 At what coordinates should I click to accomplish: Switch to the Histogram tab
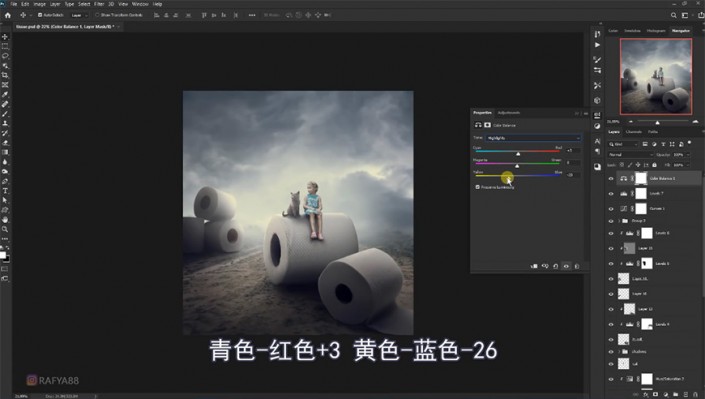click(656, 31)
